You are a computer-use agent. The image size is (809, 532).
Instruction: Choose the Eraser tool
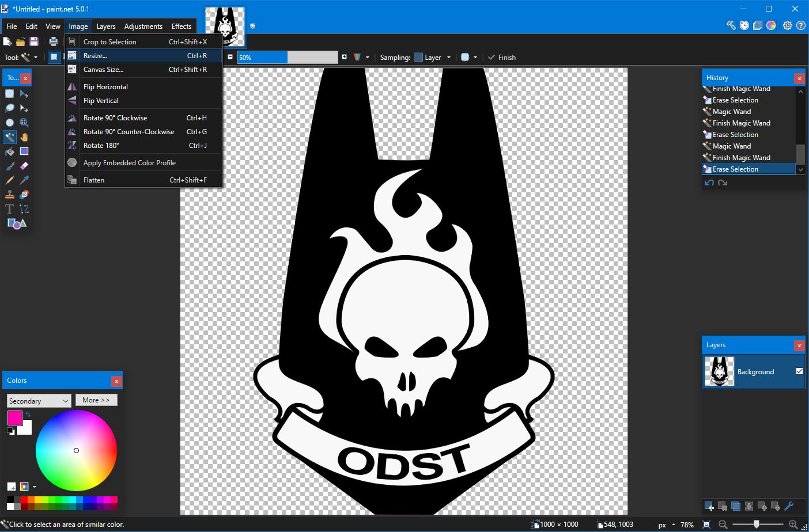(24, 166)
